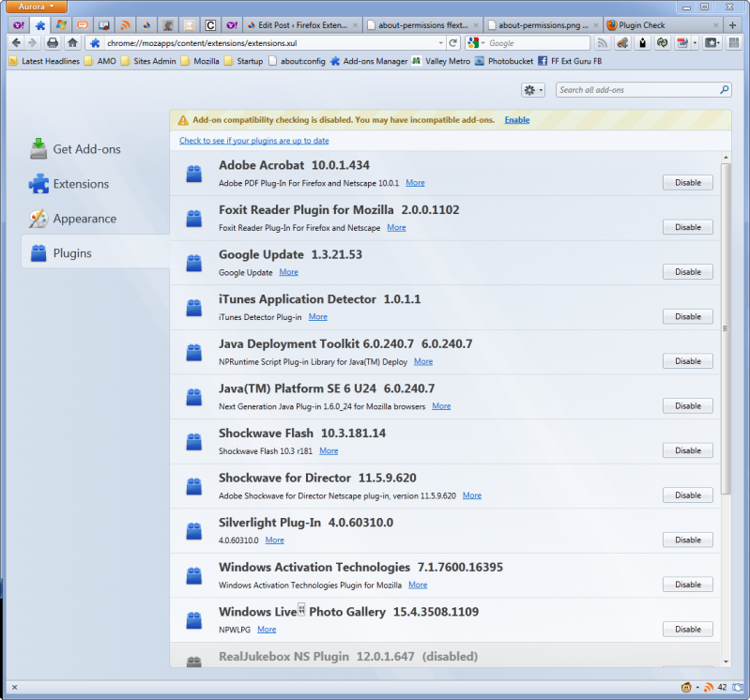Screen dimensions: 750x700
Task: Open the Aurora application menu
Action: (x=37, y=7)
